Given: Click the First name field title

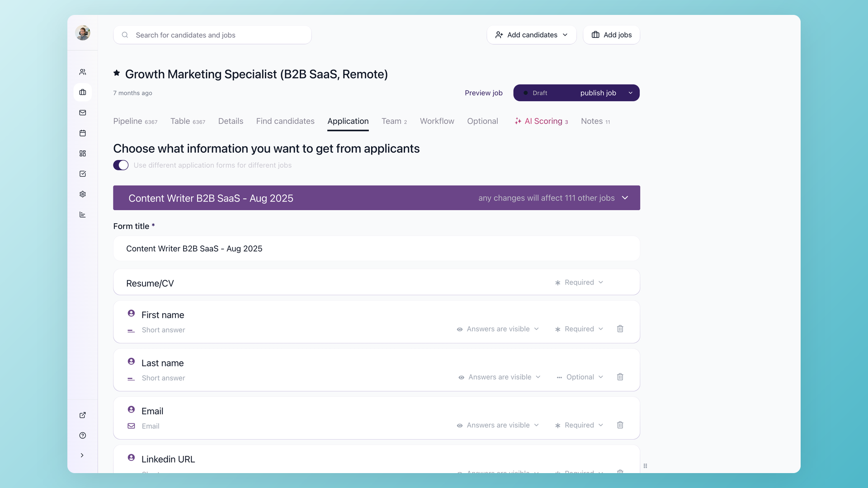Looking at the screenshot, I should pos(163,315).
